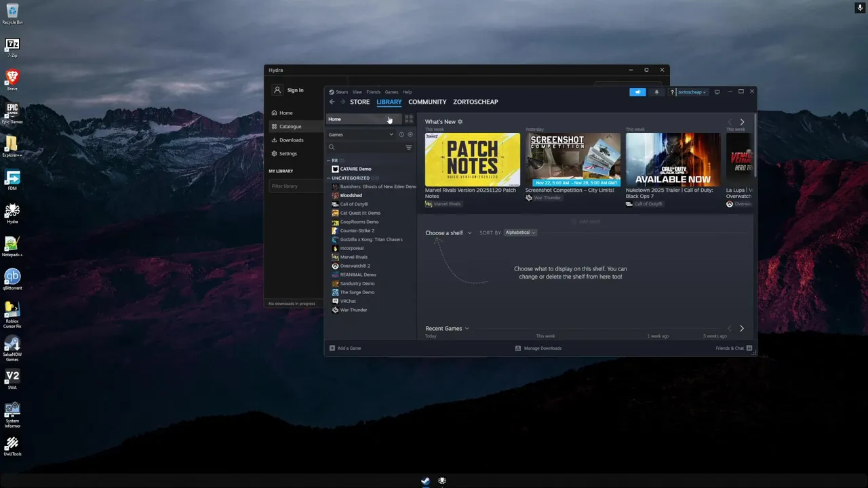The width and height of the screenshot is (868, 488).
Task: Open Big Picture mode monitor icon
Action: (717, 92)
